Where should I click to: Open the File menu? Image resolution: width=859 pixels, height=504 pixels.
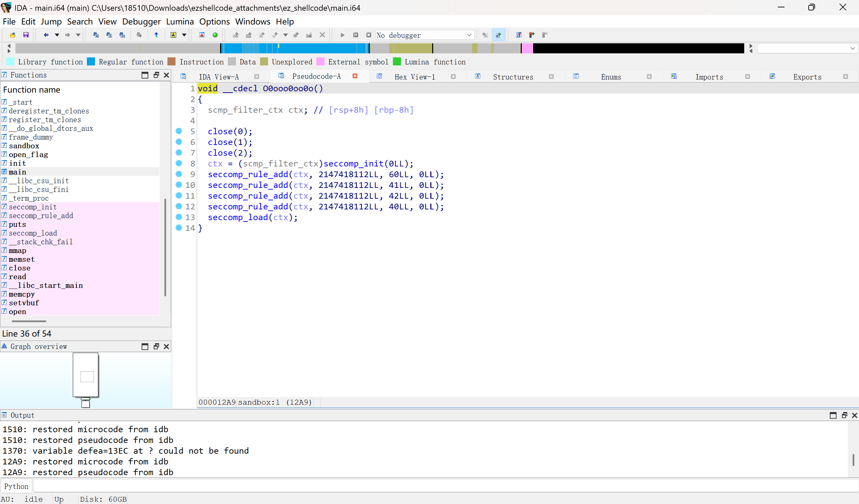(9, 21)
